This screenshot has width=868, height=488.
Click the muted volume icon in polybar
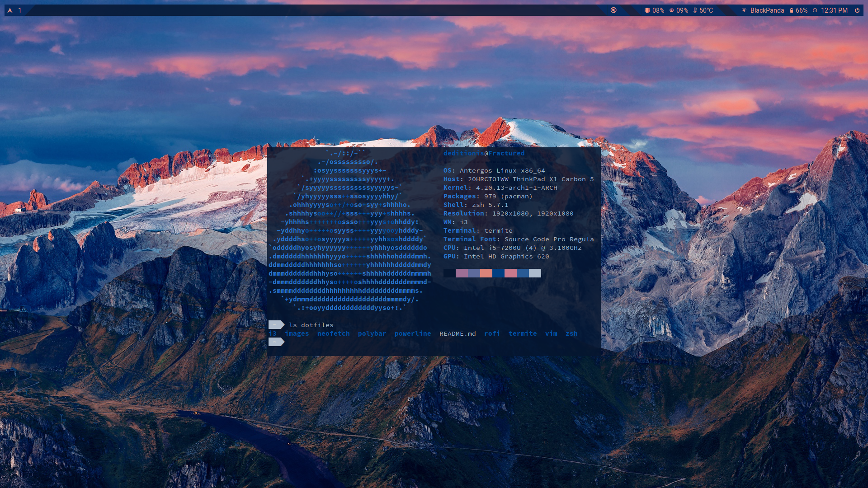pos(613,10)
